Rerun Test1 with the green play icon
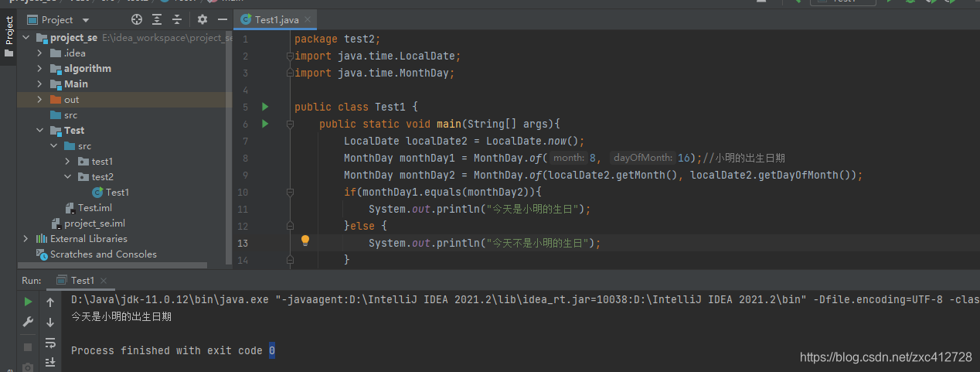Screen dimensions: 980x372 coord(28,302)
